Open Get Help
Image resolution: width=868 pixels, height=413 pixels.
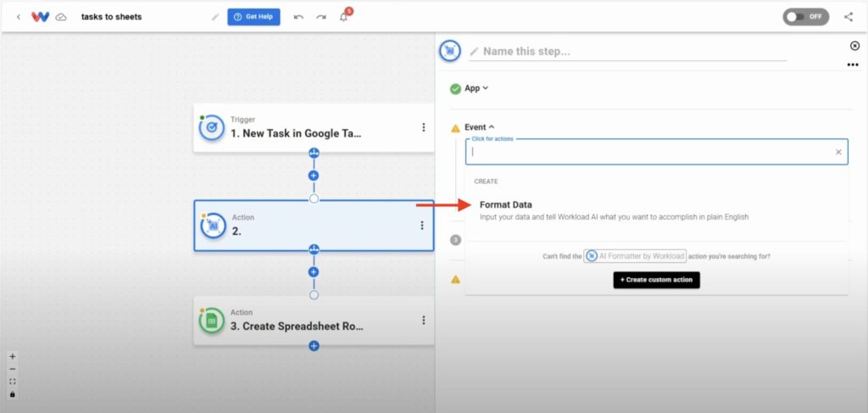tap(253, 17)
